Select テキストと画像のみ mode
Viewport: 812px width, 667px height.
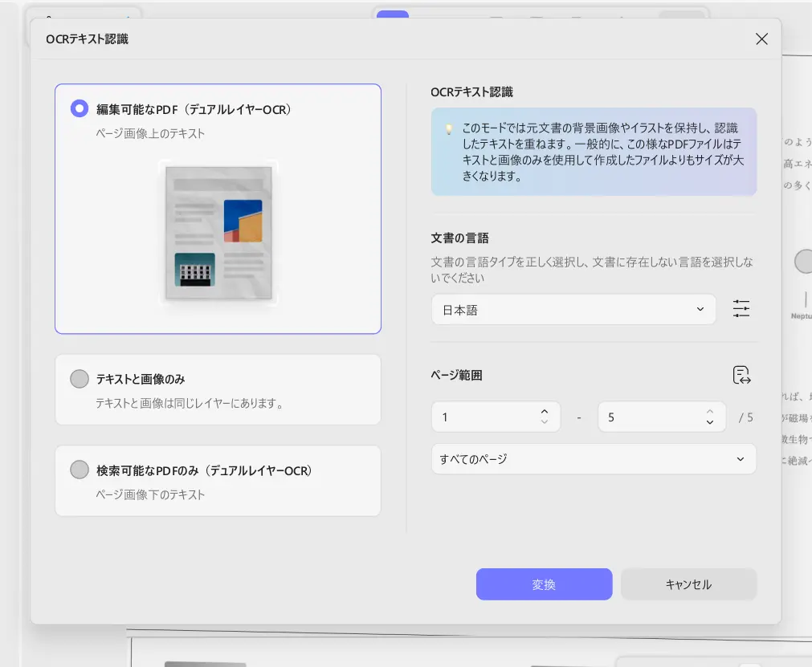79,379
